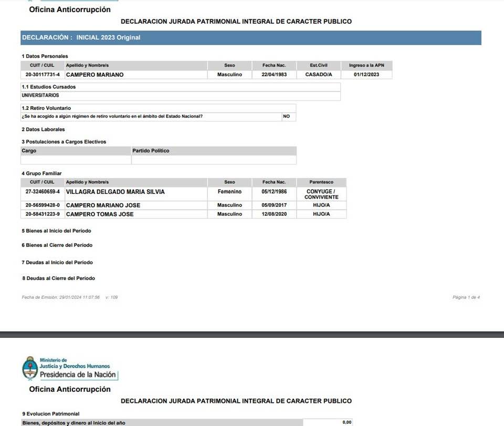Click the 2 Datos Laborales heading
The height and width of the screenshot is (426, 504).
pos(43,130)
